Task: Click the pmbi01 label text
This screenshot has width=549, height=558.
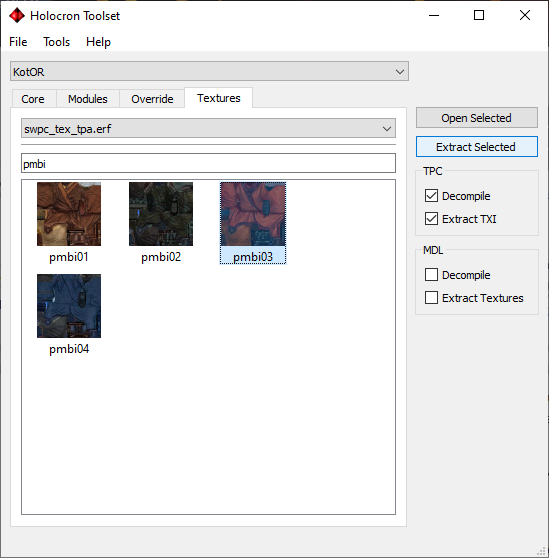Action: (x=69, y=257)
